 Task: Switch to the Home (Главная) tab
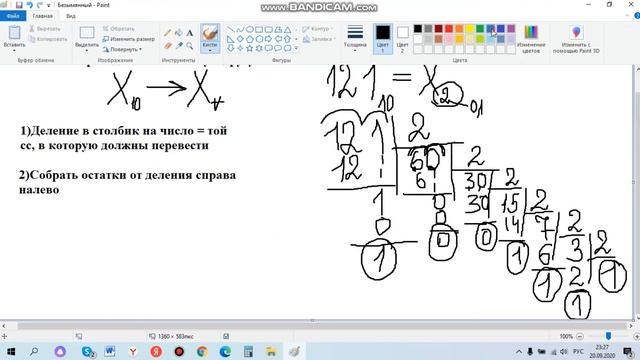coord(42,16)
